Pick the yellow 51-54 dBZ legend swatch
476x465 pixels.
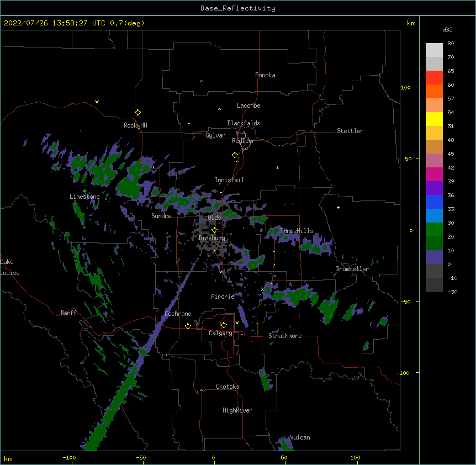pyautogui.click(x=434, y=119)
